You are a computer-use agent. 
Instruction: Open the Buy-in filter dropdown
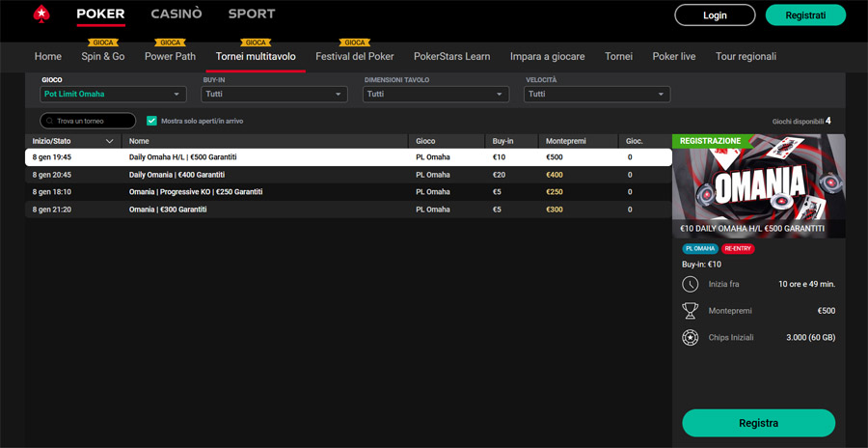coord(275,95)
